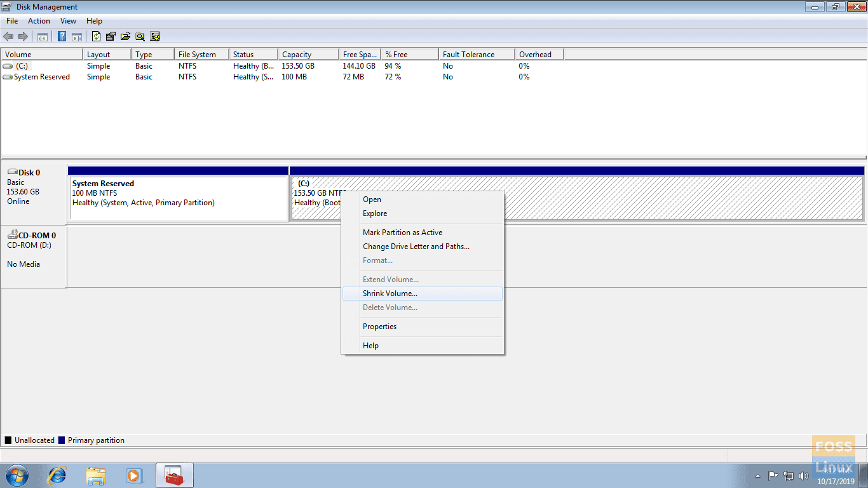Click the Capacity column header
The width and height of the screenshot is (868, 488).
point(309,55)
